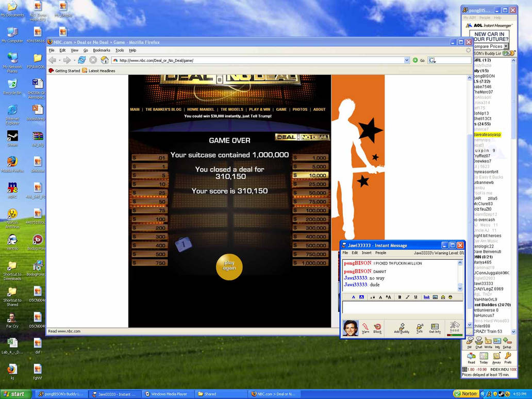Choose IM background color icon
Image resolution: width=532 pixels, height=399 pixels.
pos(361,297)
